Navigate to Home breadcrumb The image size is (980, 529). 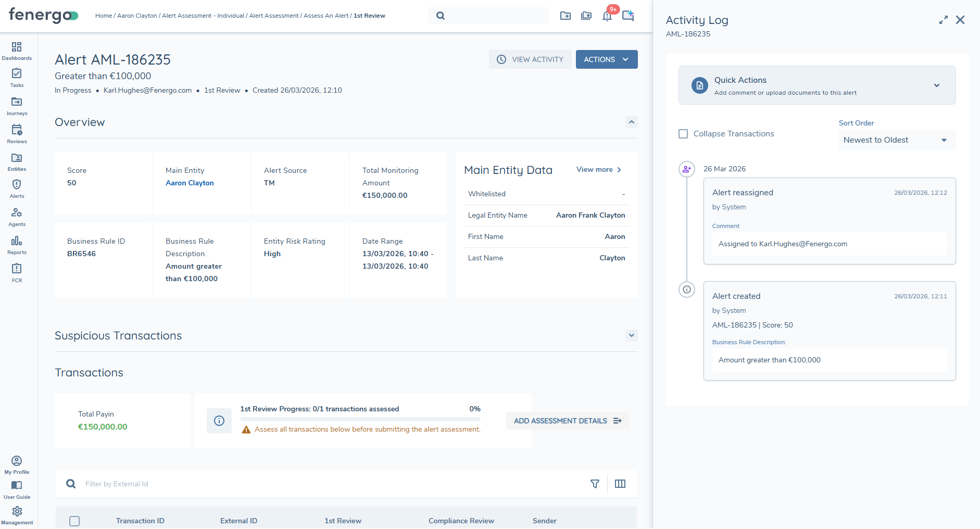click(x=103, y=16)
